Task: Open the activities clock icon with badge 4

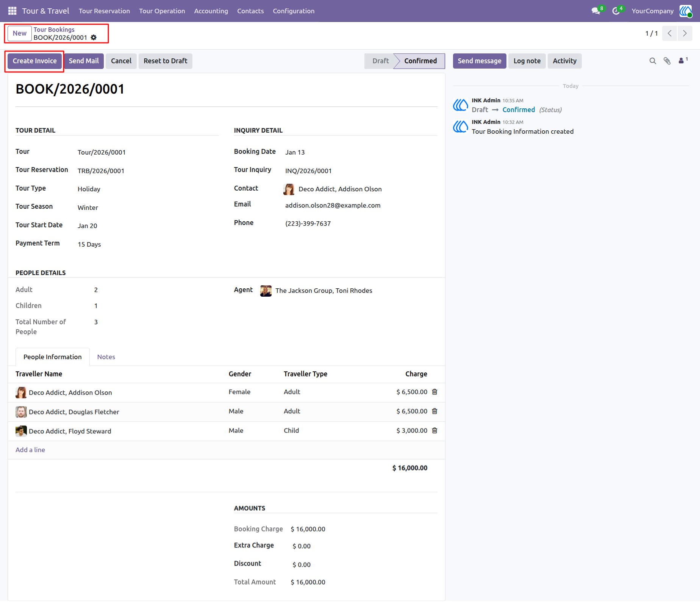Action: 616,11
